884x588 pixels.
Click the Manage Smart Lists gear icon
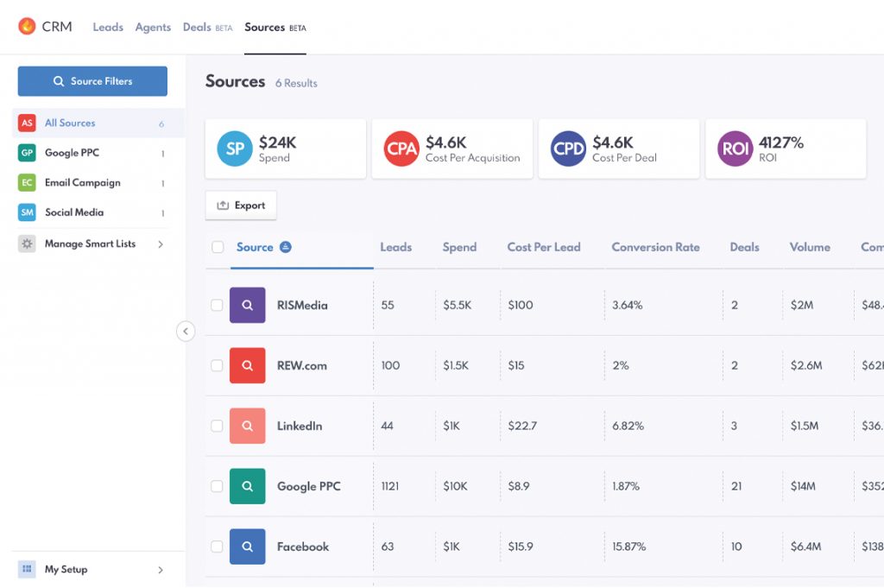(x=27, y=244)
